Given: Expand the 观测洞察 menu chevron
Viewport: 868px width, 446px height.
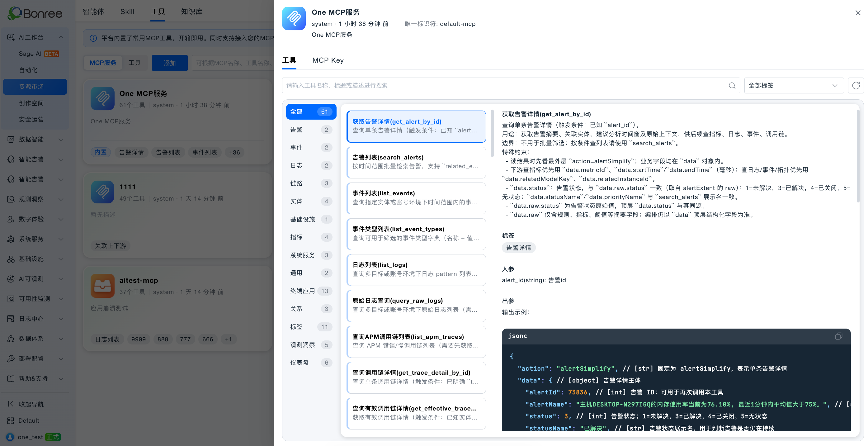Looking at the screenshot, I should (61, 199).
